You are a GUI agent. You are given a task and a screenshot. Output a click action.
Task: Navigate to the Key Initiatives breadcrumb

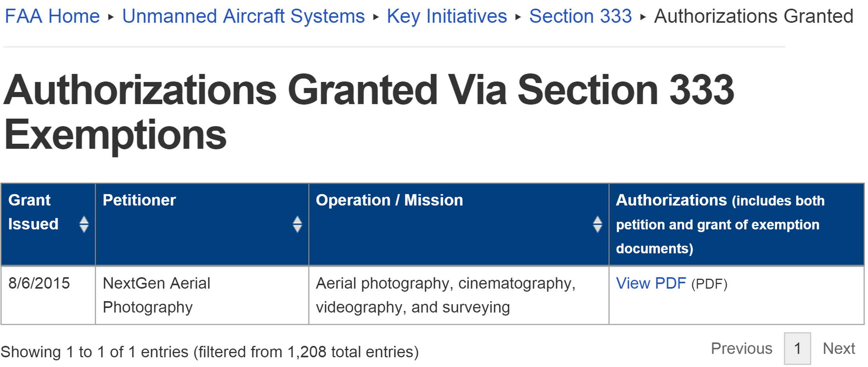[447, 16]
